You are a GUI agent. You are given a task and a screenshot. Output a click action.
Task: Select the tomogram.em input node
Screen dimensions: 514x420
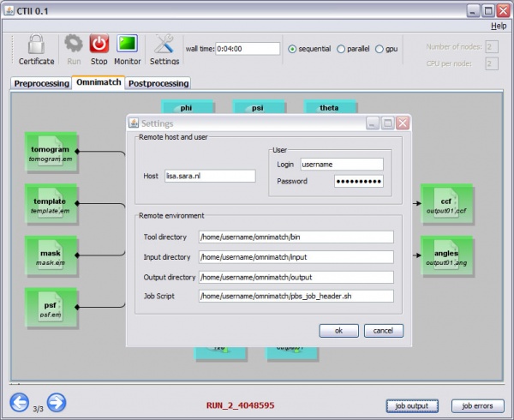pyautogui.click(x=51, y=154)
